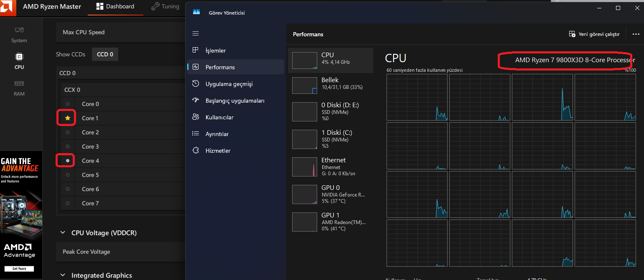
Task: Click the circle marker beside Core 7
Action: coord(68,203)
